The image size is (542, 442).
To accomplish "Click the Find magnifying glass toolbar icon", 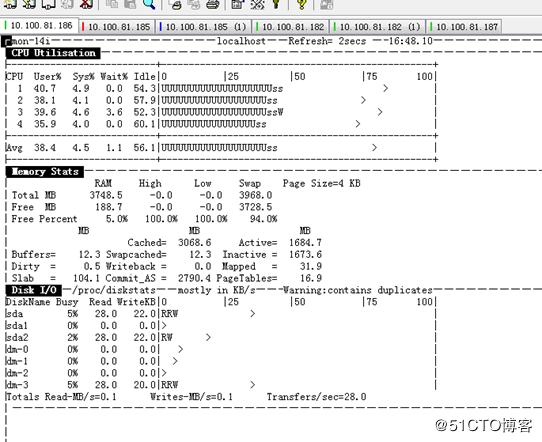I will click(149, 3).
